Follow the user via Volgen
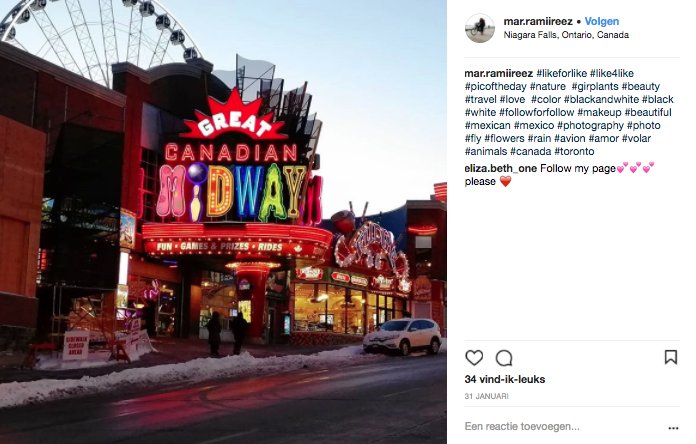 (x=601, y=21)
